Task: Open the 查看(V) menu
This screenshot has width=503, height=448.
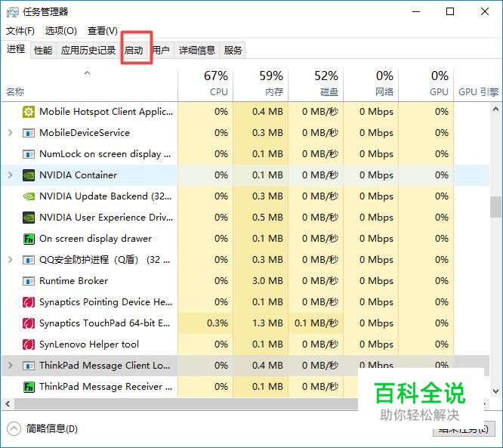Action: pos(103,31)
